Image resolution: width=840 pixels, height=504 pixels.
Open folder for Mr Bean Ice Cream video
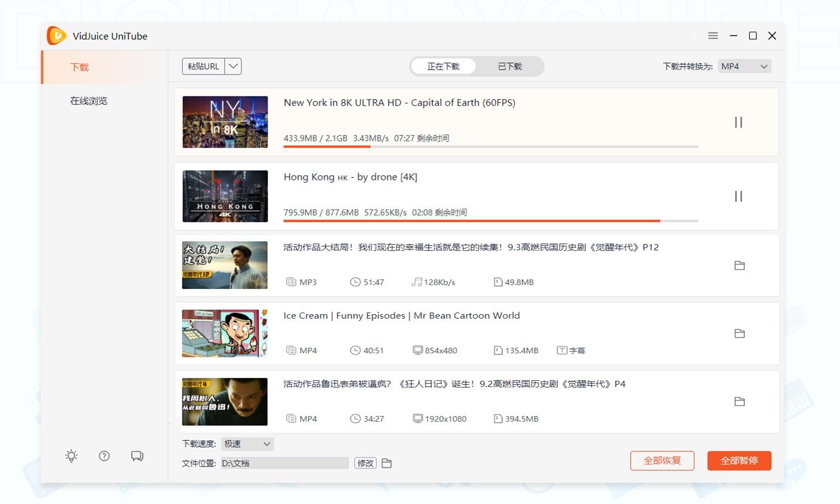pyautogui.click(x=739, y=334)
